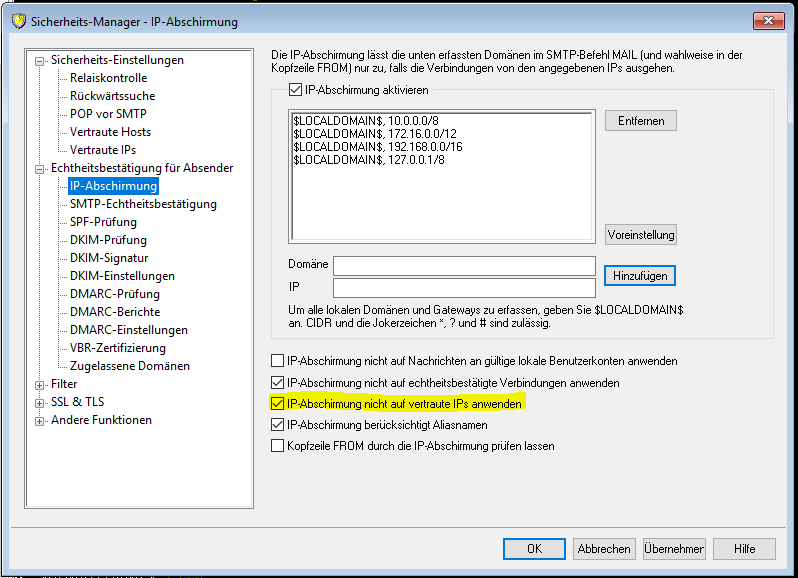Go to Vertraute Hosts settings
Viewport: 798px width, 578px height.
click(110, 132)
